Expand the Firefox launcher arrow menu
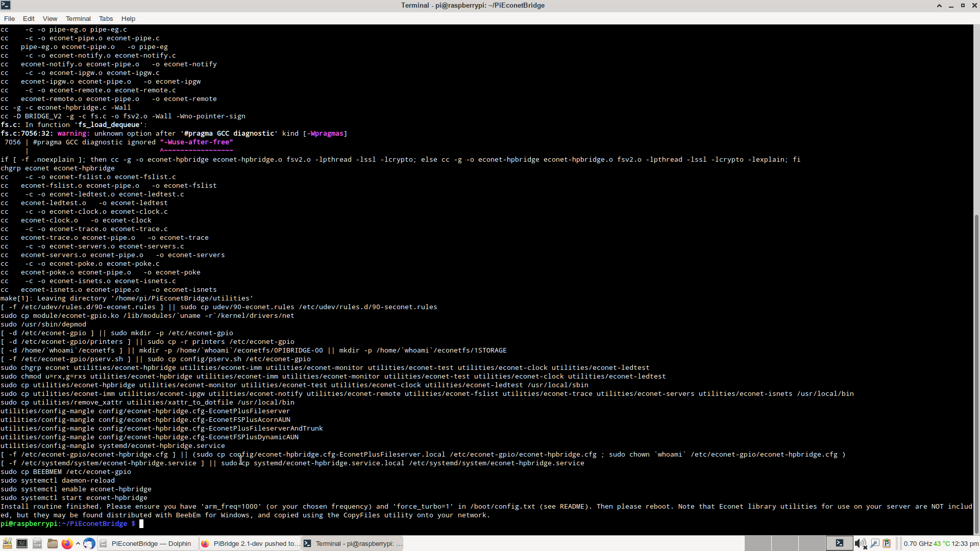Image resolution: width=980 pixels, height=551 pixels. pyautogui.click(x=78, y=543)
